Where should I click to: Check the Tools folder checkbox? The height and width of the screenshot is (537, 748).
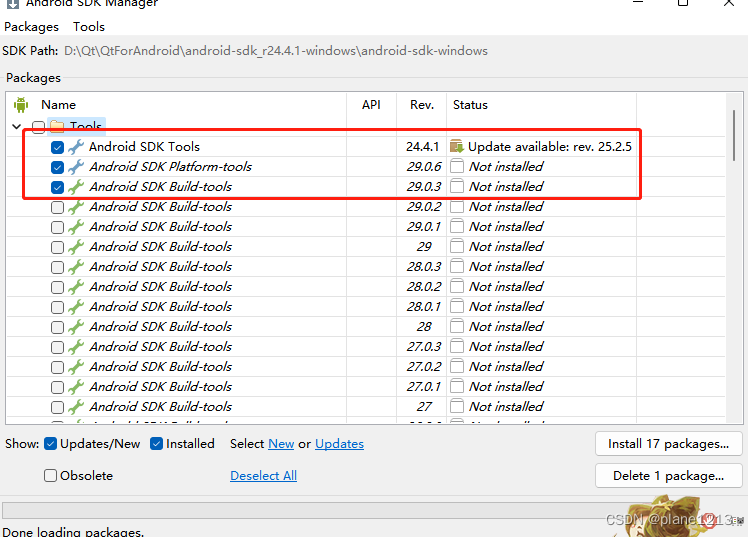38,127
